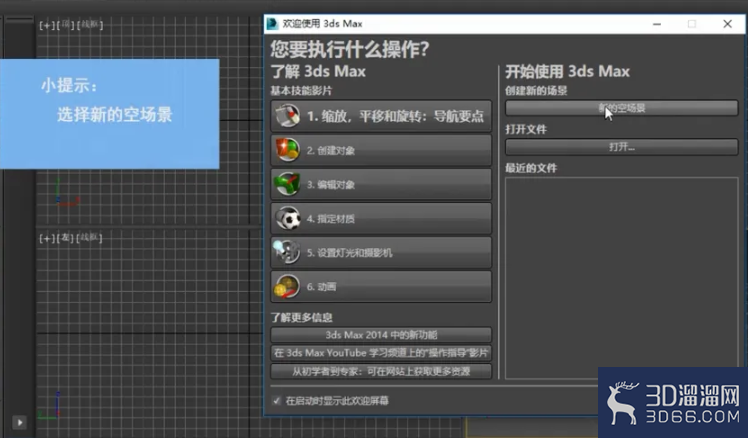Open the 3ds Max YouTube learning channel link
748x438 pixels.
tap(381, 353)
